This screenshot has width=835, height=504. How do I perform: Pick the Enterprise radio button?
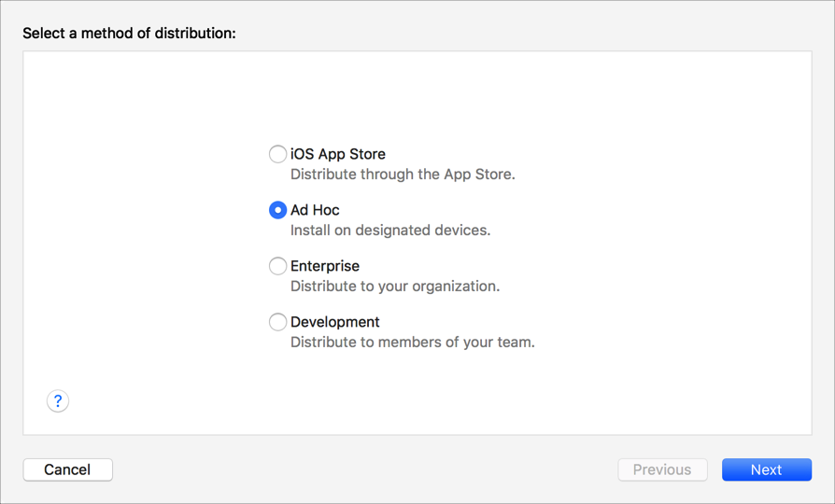277,266
